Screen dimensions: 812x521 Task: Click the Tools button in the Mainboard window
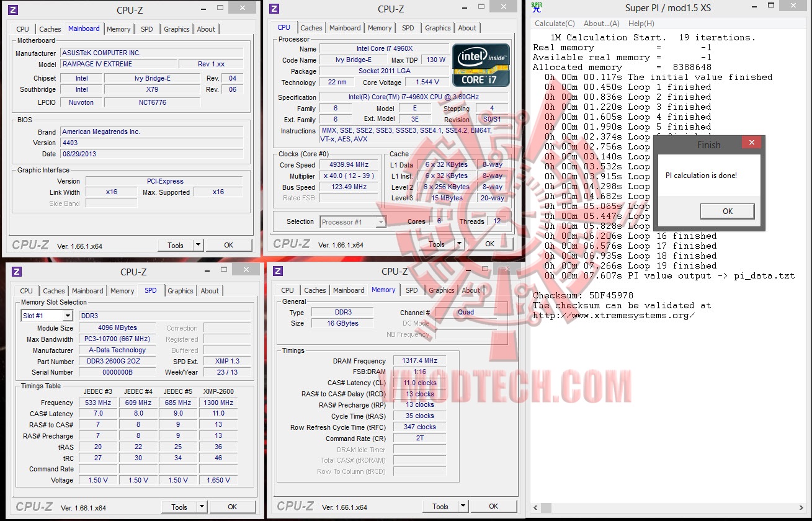pos(176,245)
